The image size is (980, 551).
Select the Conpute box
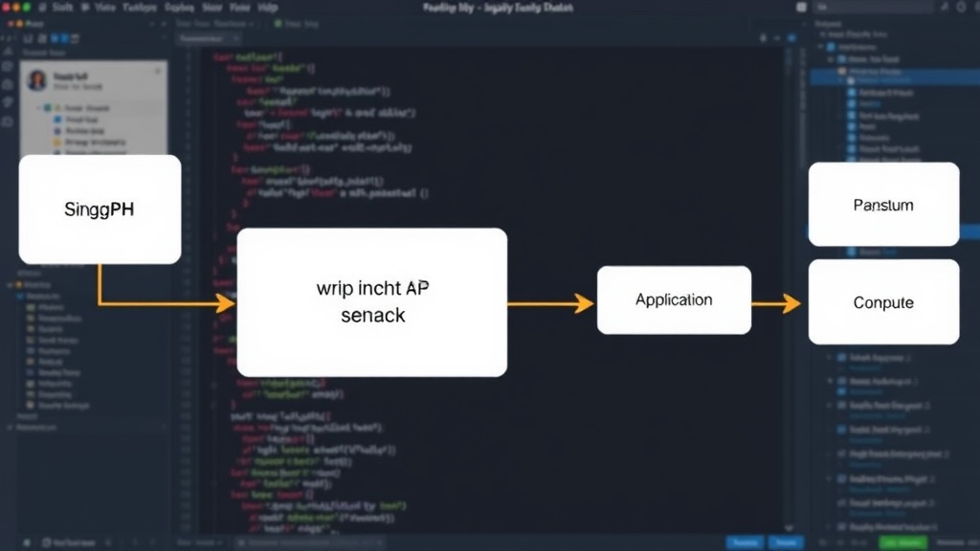[883, 302]
